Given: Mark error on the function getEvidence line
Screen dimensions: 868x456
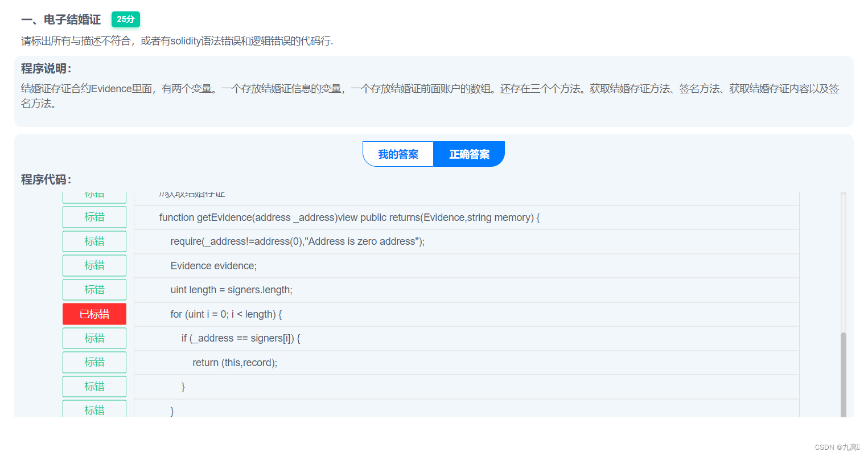Looking at the screenshot, I should tap(94, 217).
